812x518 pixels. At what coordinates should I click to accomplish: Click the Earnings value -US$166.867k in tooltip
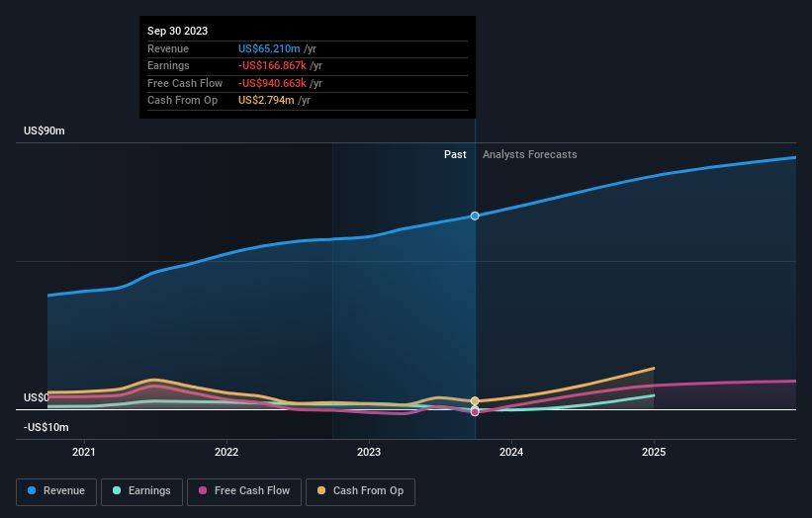click(272, 65)
